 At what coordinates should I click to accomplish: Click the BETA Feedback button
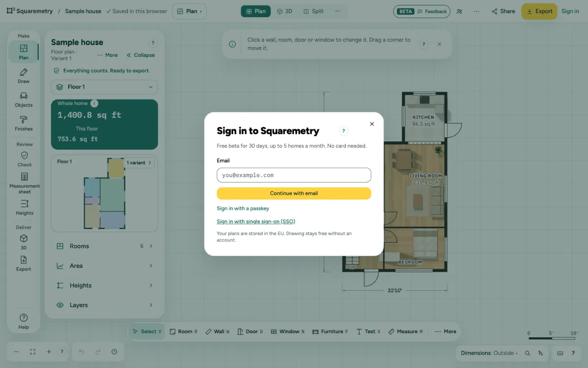pos(421,11)
